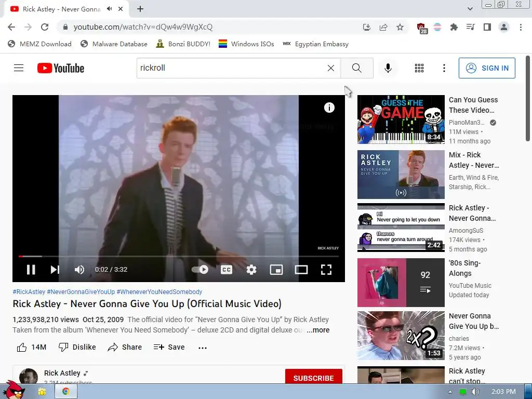Run search with magnifier button
The image size is (532, 399).
(x=357, y=68)
